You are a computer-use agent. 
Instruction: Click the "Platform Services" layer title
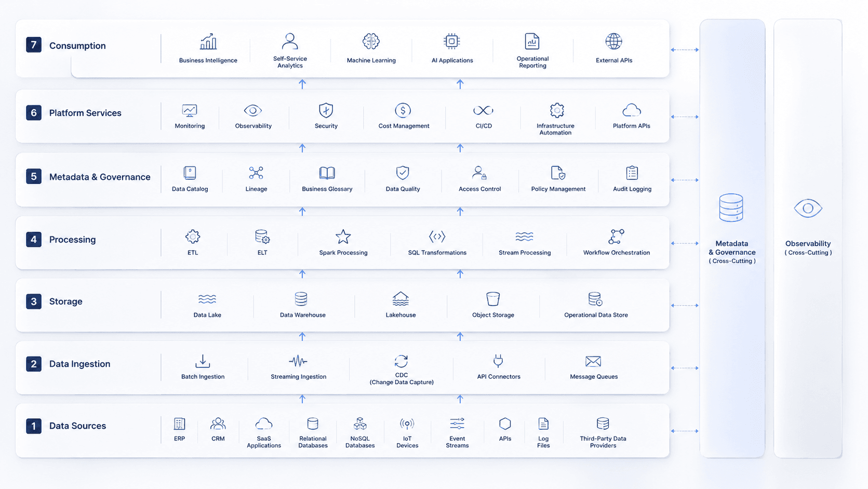[x=85, y=113]
